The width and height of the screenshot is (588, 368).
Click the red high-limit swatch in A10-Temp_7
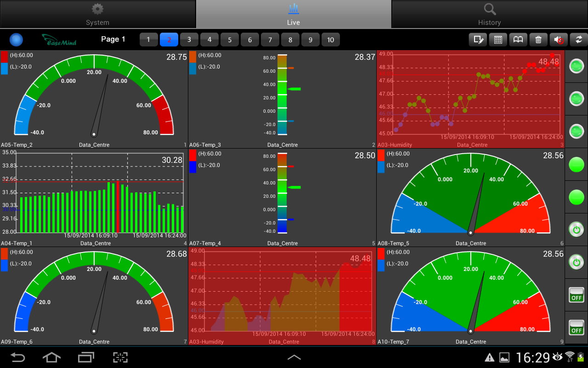pyautogui.click(x=381, y=253)
